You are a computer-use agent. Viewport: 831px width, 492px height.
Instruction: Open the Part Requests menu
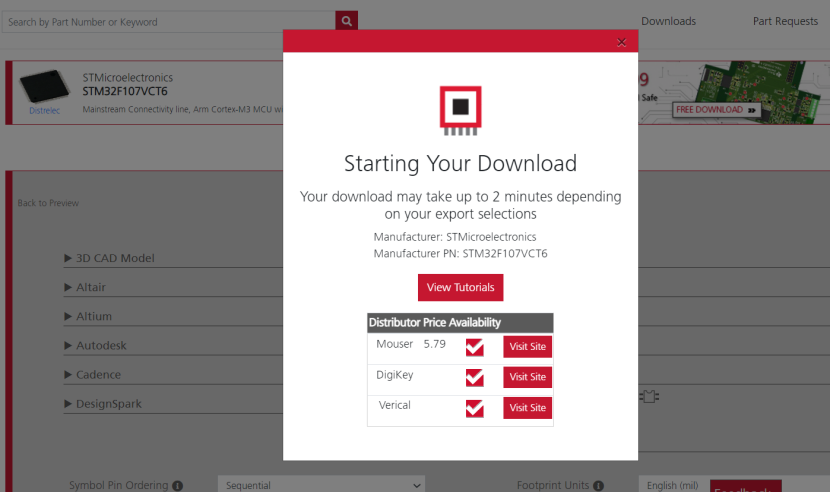(785, 21)
